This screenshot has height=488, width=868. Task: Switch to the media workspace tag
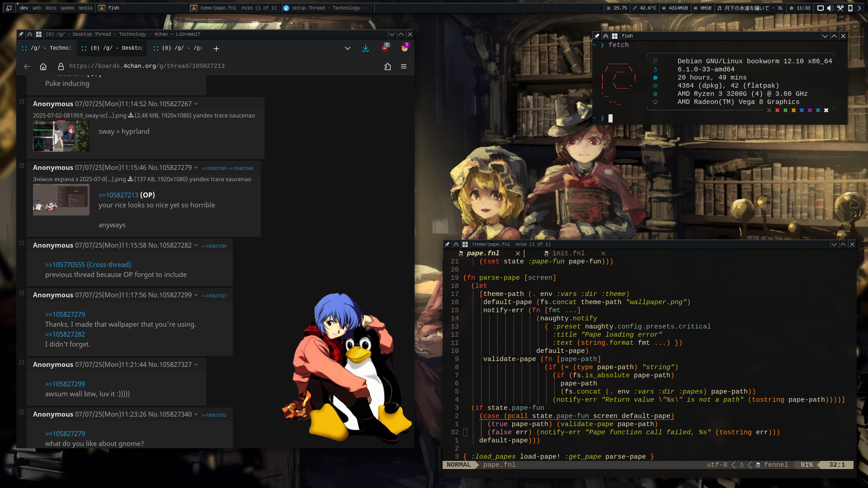85,8
